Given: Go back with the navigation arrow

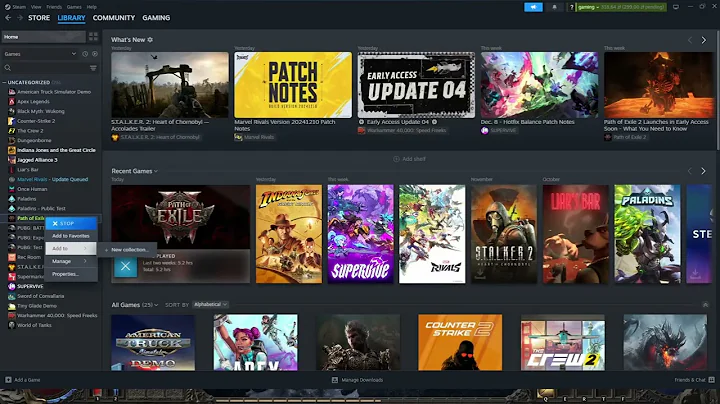Looking at the screenshot, I should coord(8,18).
